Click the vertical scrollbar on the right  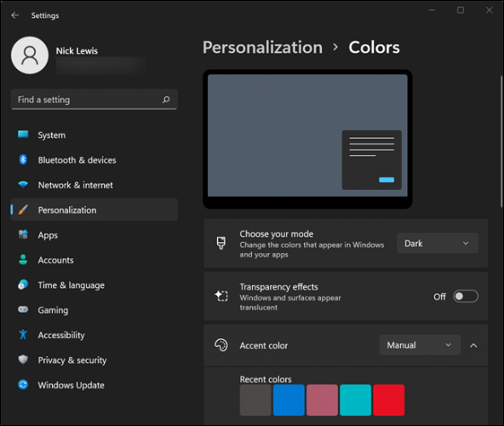tap(501, 141)
